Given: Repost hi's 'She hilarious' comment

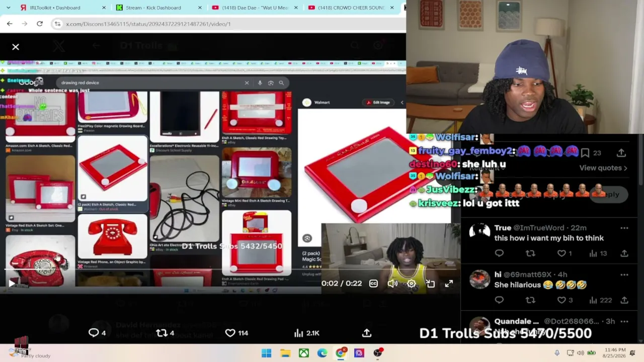Looking at the screenshot, I should (x=530, y=300).
